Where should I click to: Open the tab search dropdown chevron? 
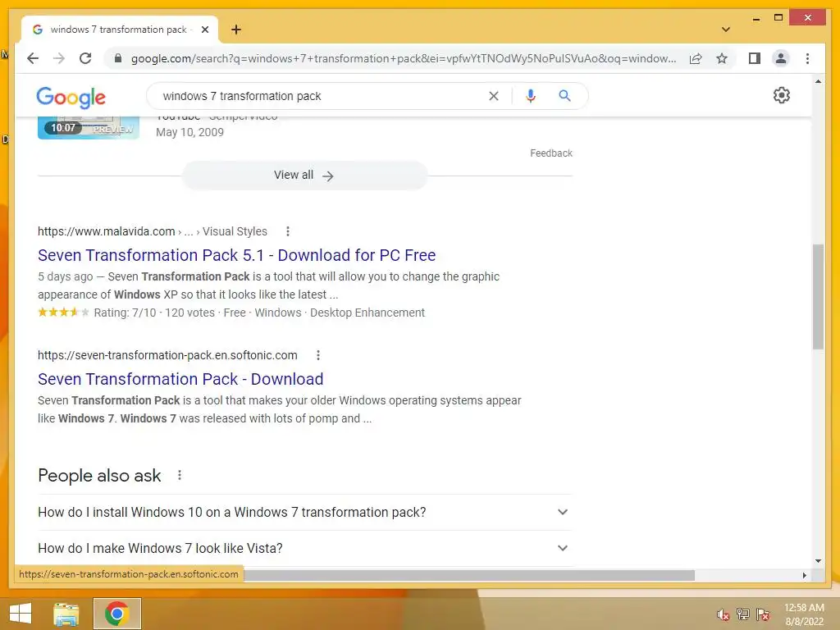[726, 30]
